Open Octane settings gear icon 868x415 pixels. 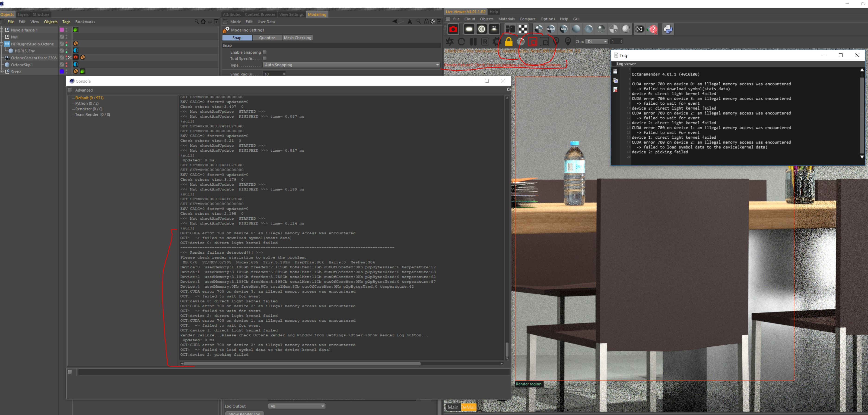pos(496,42)
